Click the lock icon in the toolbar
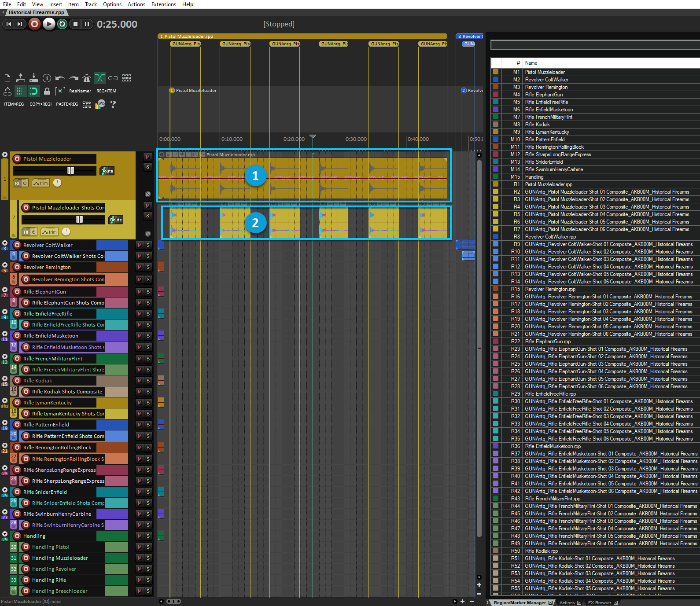The image size is (700, 606). (47, 91)
